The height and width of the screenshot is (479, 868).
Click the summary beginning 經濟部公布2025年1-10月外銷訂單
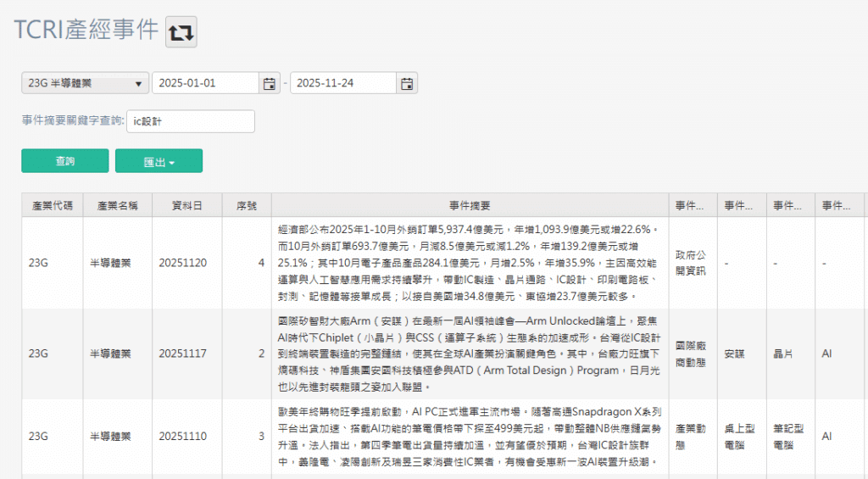click(x=470, y=263)
